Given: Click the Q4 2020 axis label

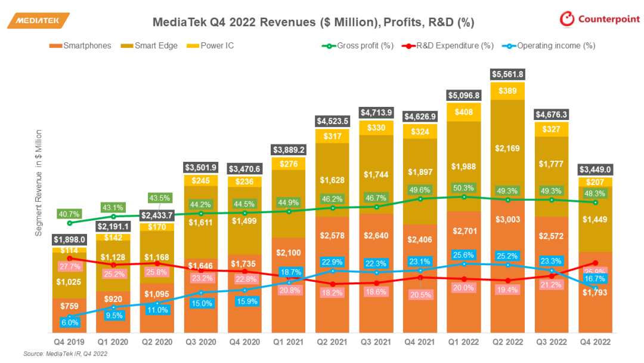Looking at the screenshot, I should [x=244, y=342].
